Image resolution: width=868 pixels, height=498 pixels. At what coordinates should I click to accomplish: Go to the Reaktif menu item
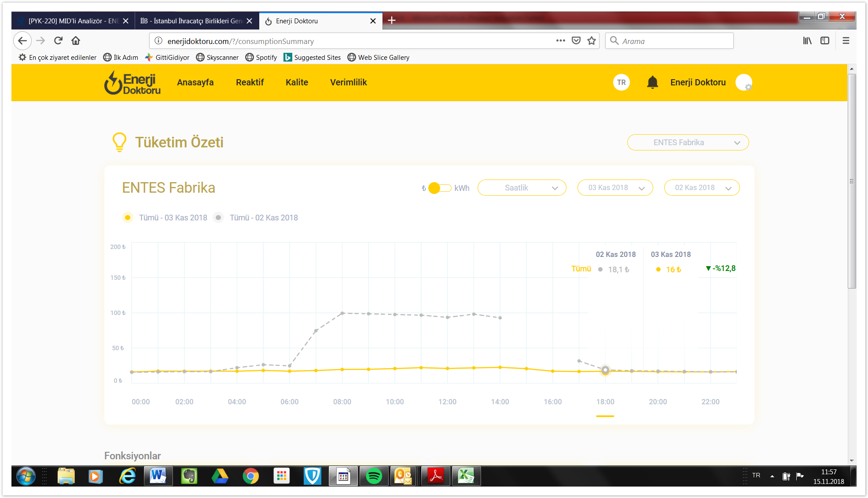[x=250, y=82]
